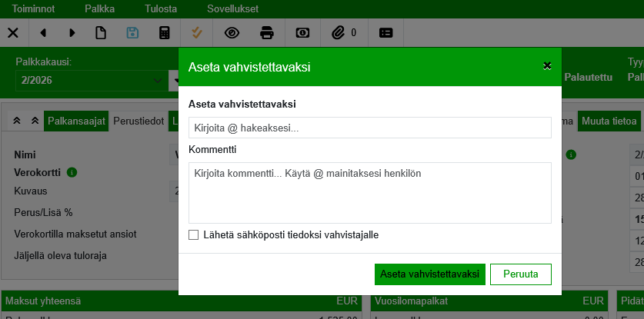
Task: Open attachments with the paperclip icon
Action: tap(339, 33)
